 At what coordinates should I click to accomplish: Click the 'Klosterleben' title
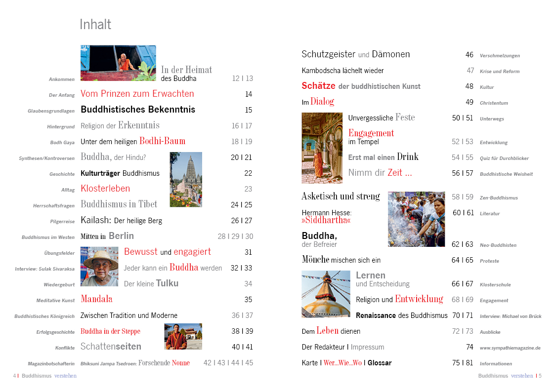click(105, 189)
